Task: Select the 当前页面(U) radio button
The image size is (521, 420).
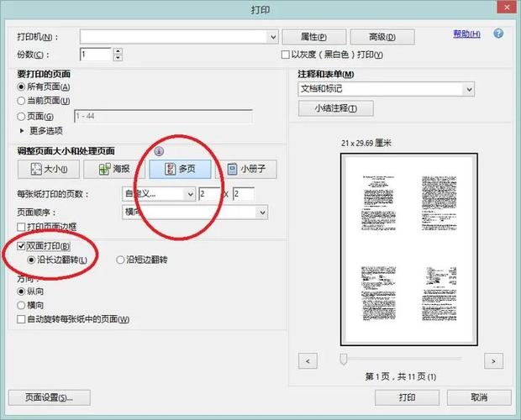Action: point(21,101)
